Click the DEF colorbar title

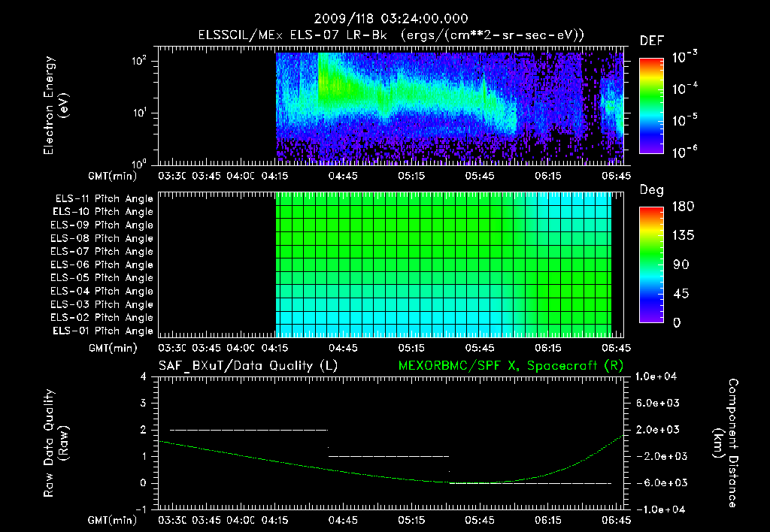click(x=652, y=41)
